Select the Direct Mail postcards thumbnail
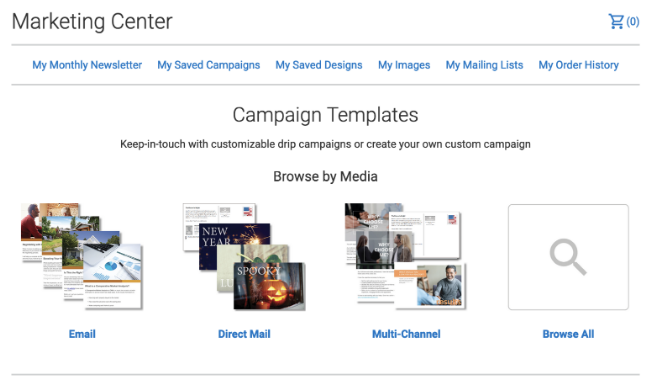Viewport: 646px width, 380px height. point(244,256)
